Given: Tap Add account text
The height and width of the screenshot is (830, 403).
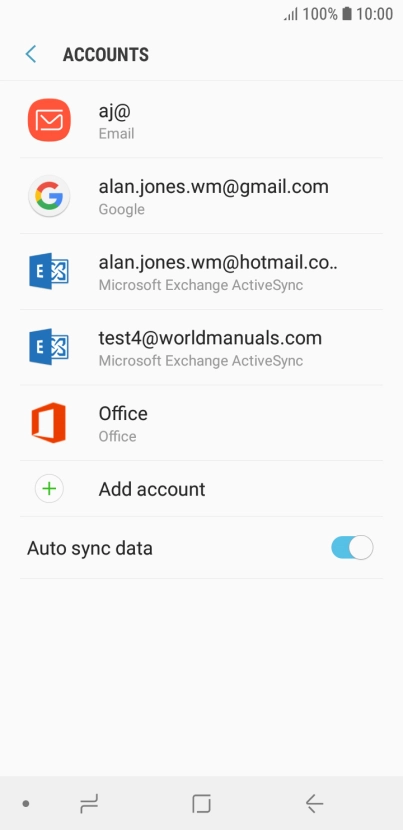Looking at the screenshot, I should [x=152, y=489].
